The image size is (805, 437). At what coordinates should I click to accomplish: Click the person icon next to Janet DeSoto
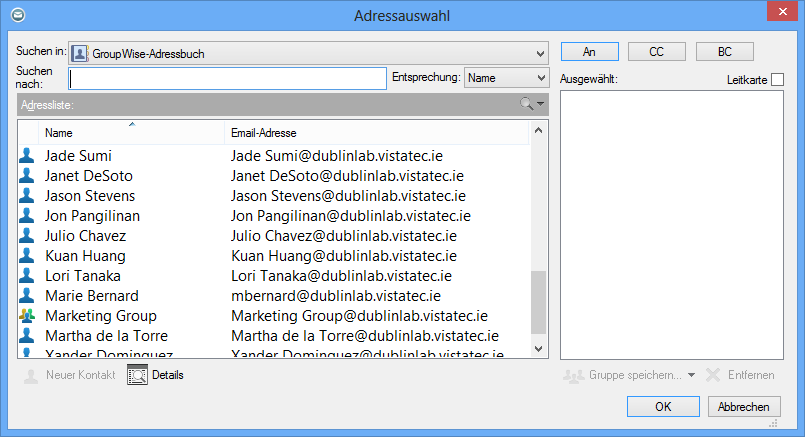[x=27, y=175]
